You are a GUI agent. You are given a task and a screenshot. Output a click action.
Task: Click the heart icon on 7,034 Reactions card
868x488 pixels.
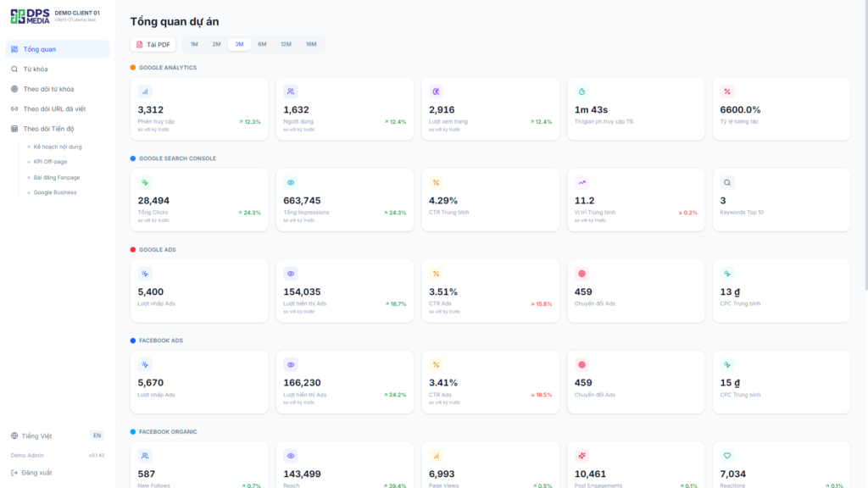[x=727, y=456]
